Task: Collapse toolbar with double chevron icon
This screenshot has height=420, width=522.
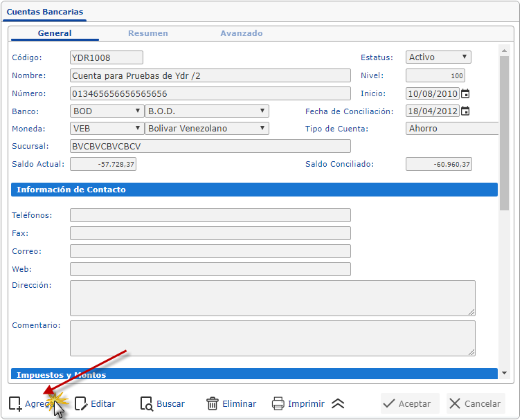Action: tap(338, 403)
